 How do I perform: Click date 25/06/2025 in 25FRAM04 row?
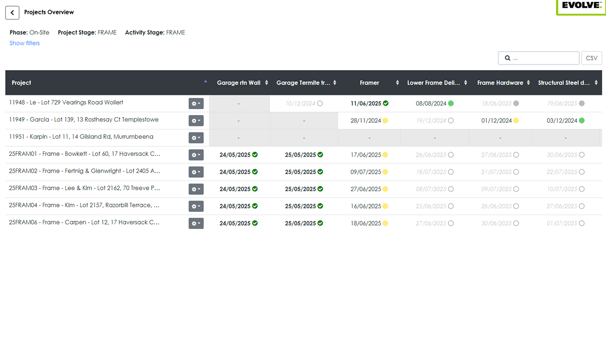(431, 206)
